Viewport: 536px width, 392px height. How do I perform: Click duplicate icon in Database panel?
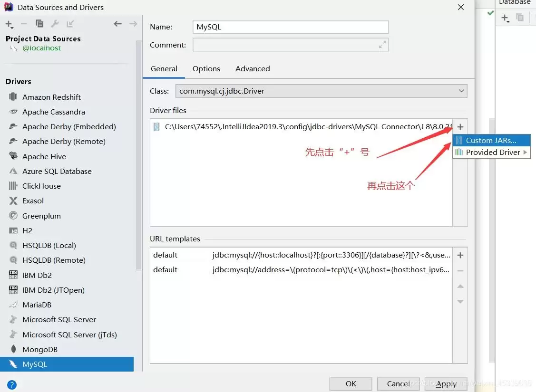(520, 18)
